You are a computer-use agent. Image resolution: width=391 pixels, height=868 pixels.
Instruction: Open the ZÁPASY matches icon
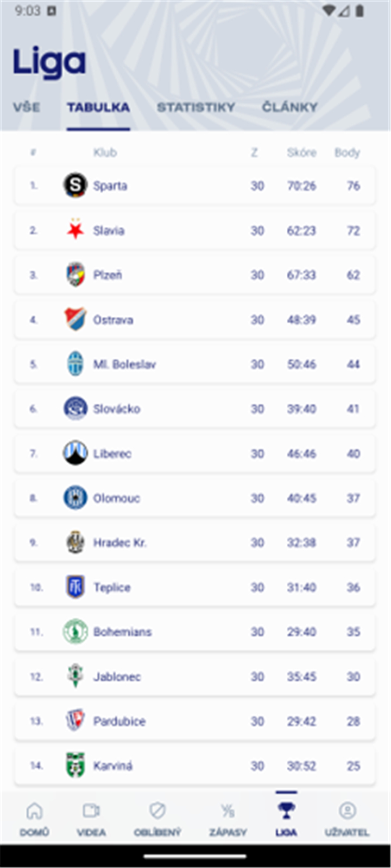tap(228, 810)
